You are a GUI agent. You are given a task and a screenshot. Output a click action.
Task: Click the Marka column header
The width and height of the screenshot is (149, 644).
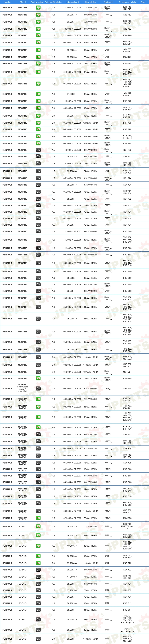[7, 2]
